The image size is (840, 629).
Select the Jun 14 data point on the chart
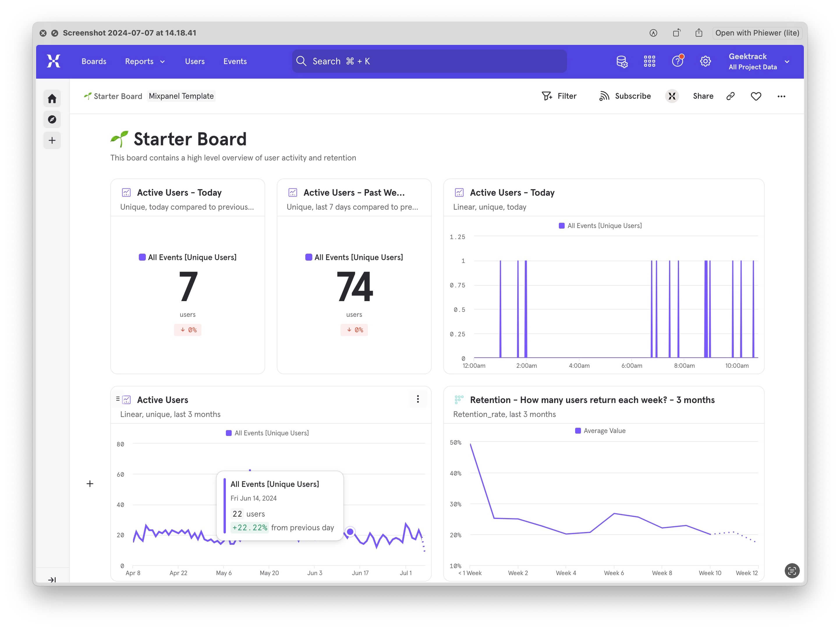(350, 532)
